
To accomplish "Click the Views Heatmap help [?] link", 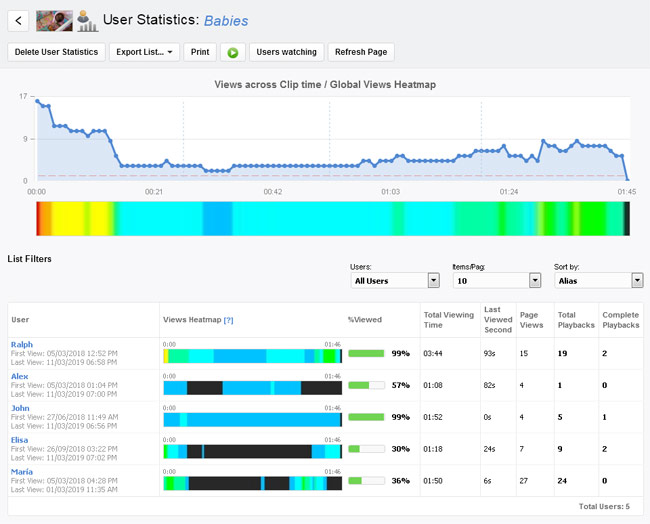I will (x=228, y=320).
